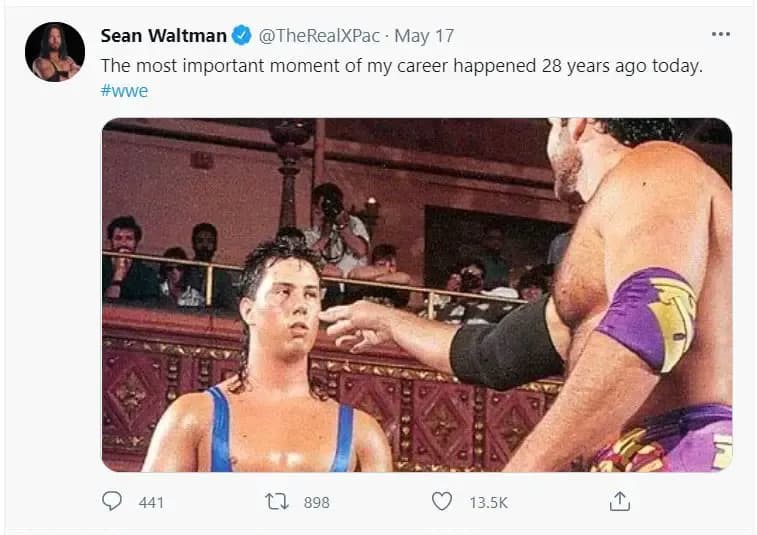
Task: Open the attached wrestling photo
Action: [416, 294]
